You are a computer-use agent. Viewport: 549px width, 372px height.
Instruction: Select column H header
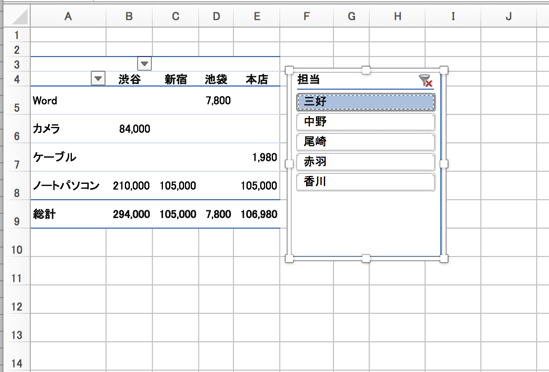pyautogui.click(x=397, y=16)
